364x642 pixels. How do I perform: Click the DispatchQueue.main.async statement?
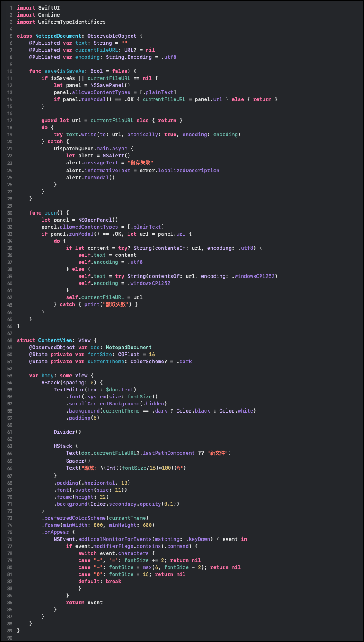coord(93,149)
